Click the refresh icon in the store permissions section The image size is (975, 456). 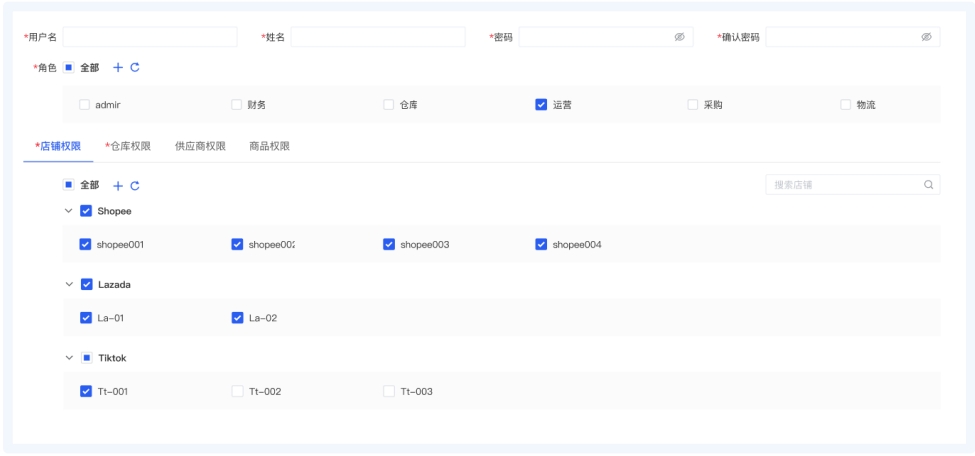(135, 185)
